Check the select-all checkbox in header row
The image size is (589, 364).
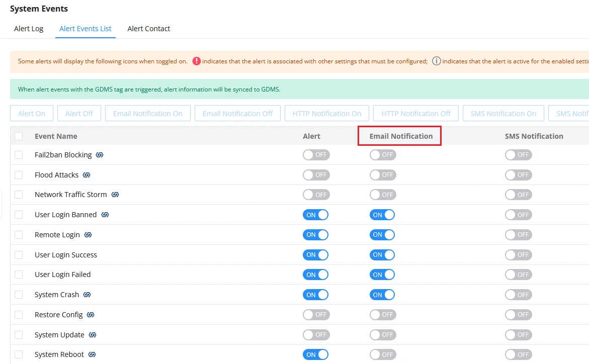19,136
